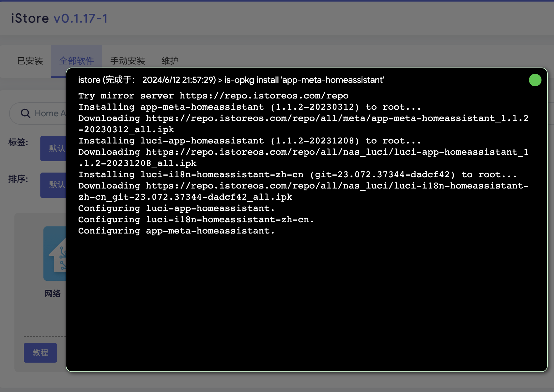Image resolution: width=554 pixels, height=392 pixels.
Task: Click the 教程 button
Action: tap(40, 353)
